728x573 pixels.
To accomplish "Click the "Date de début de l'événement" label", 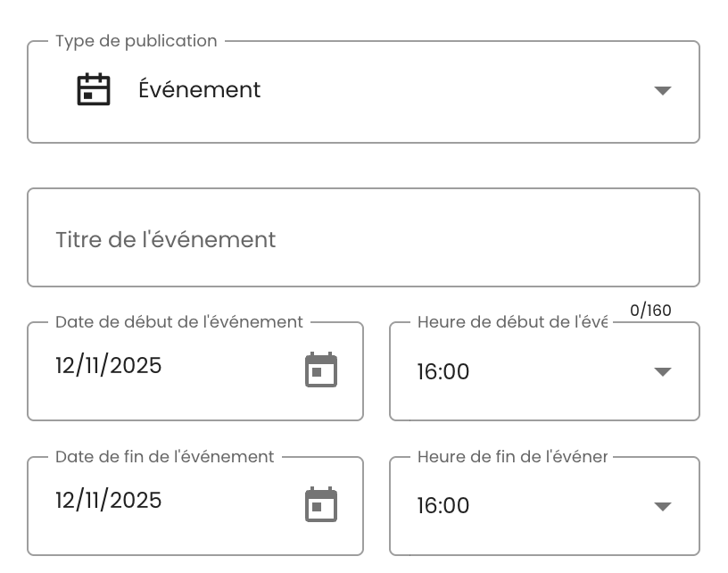I will [x=177, y=321].
